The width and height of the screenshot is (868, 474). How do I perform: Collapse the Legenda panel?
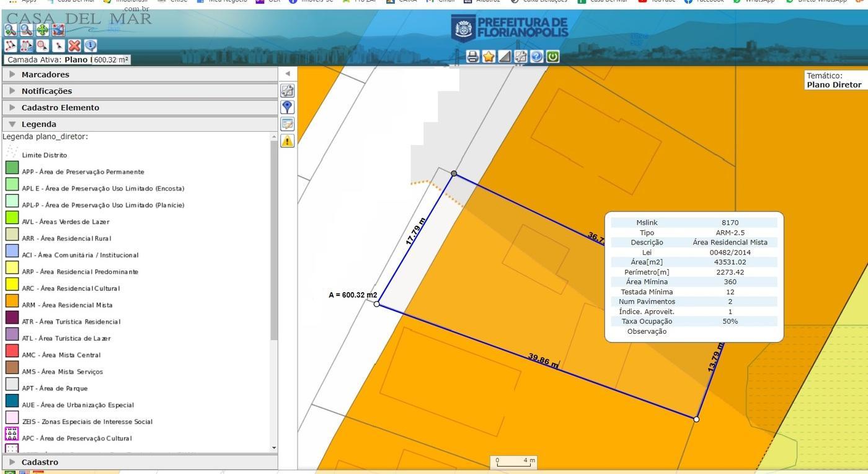click(x=139, y=124)
